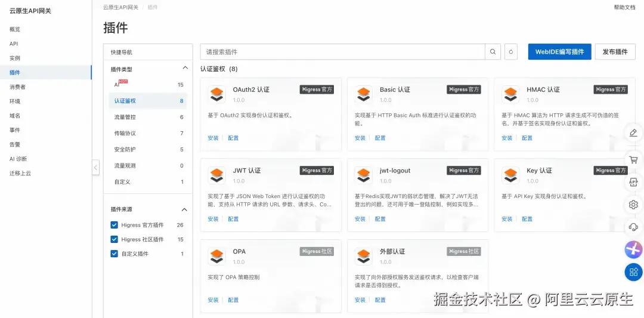Click 云原生API网关 in the breadcrumb

point(120,7)
